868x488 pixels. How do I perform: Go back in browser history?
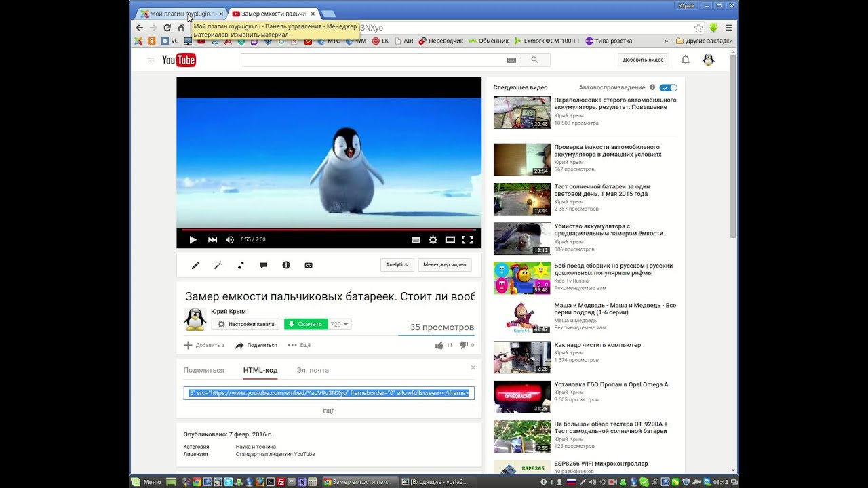[140, 28]
